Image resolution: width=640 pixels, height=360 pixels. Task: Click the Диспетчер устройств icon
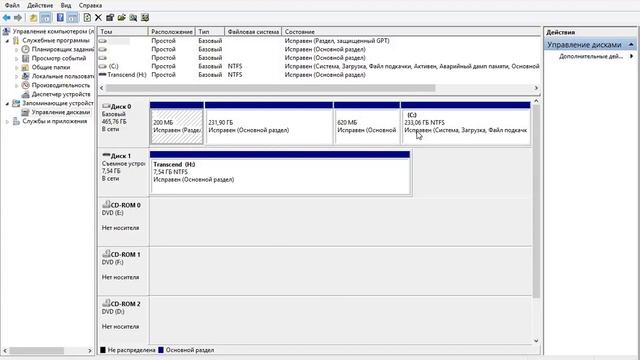tap(25, 94)
